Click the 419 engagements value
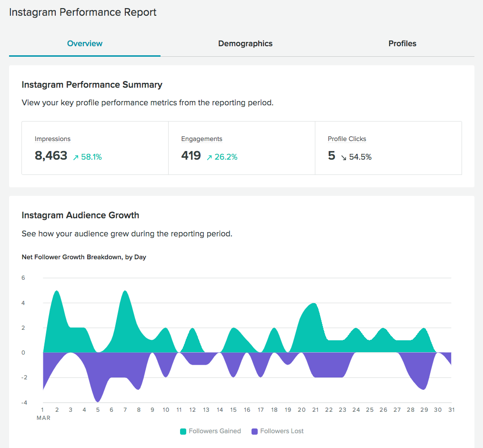This screenshot has width=483, height=448. point(191,155)
